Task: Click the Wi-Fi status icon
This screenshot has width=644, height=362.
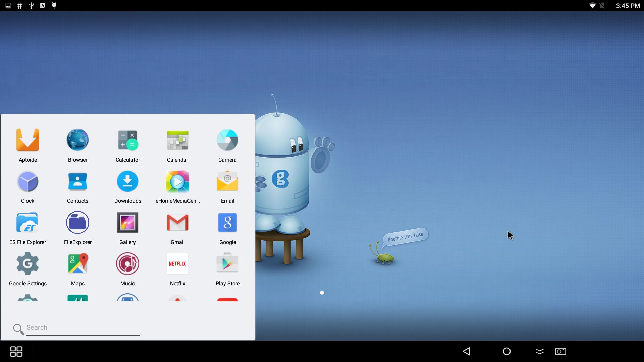Action: [x=593, y=6]
